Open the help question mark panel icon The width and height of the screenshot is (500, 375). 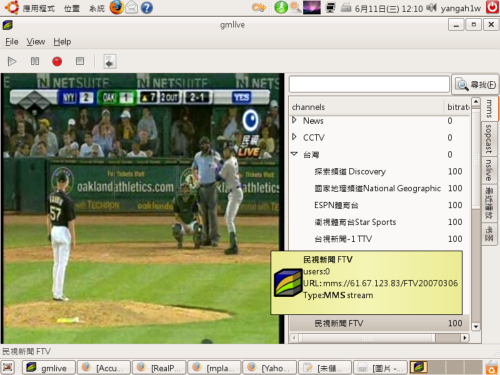(147, 7)
